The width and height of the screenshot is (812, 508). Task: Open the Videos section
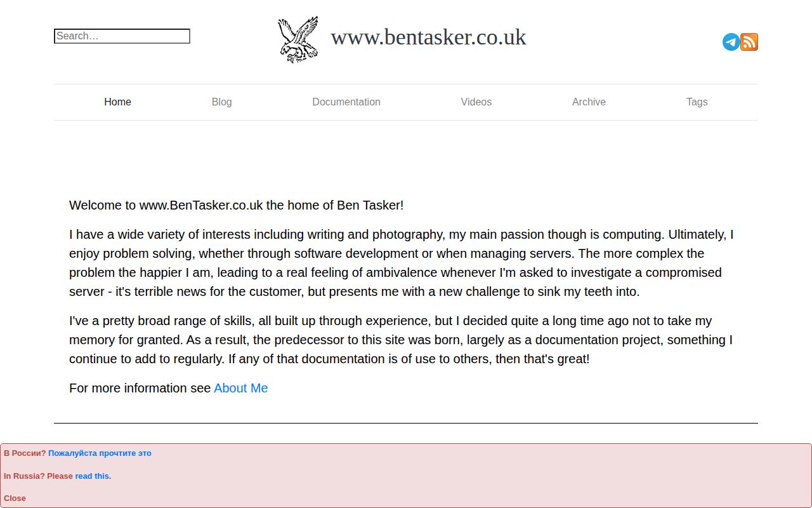(x=476, y=102)
